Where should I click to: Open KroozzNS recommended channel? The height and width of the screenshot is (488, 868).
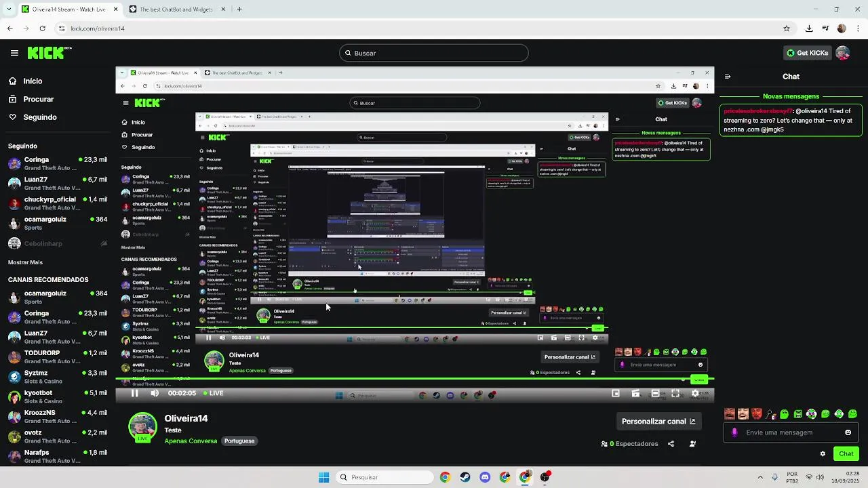coord(58,416)
